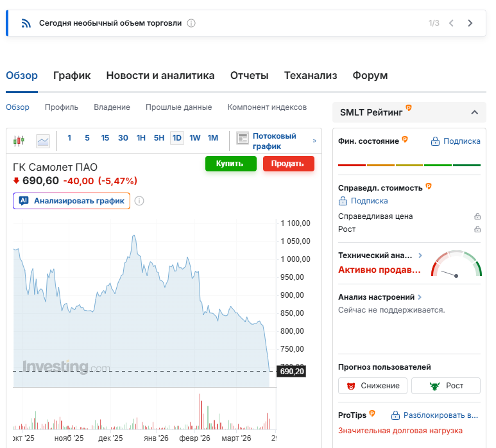
Task: Switch chart to area view icon
Action: click(x=43, y=141)
